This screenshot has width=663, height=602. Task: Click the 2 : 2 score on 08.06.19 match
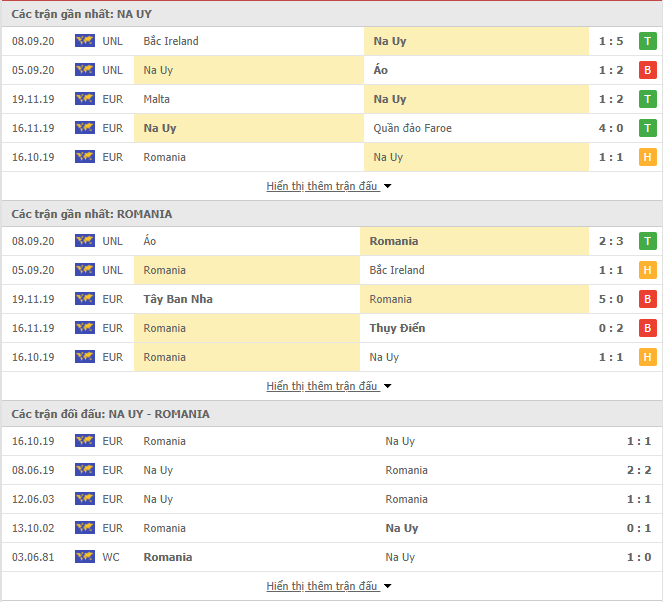(639, 470)
